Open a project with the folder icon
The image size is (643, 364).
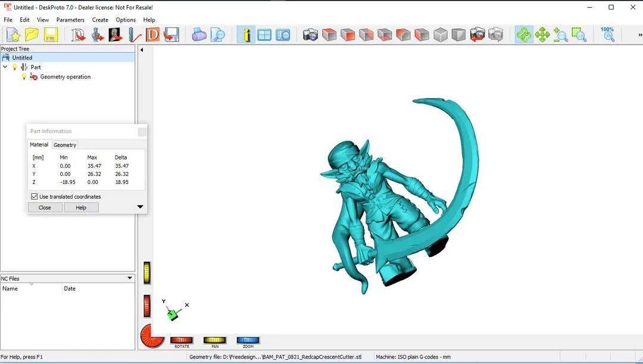(x=32, y=35)
